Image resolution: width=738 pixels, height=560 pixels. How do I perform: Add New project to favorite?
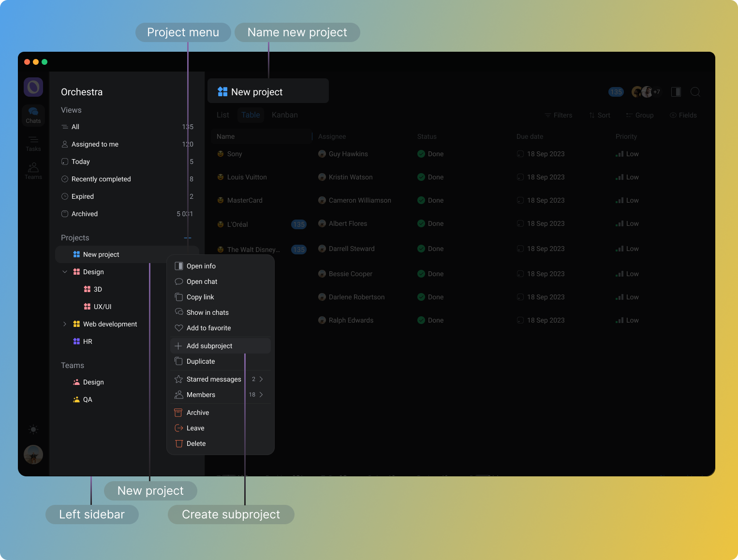pyautogui.click(x=208, y=328)
